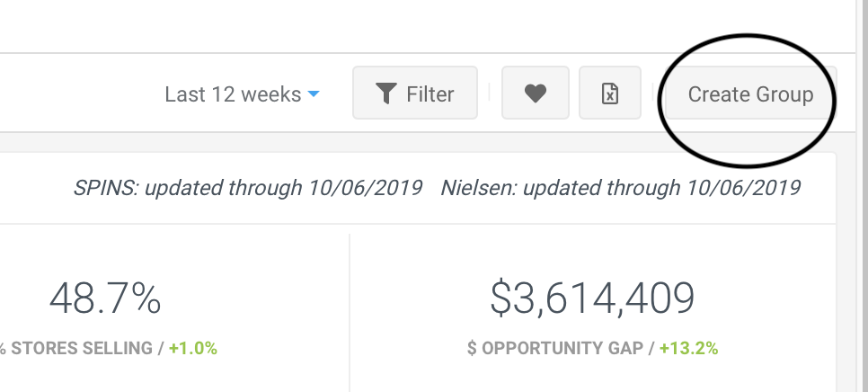This screenshot has height=392, width=868.
Task: Click the green +1.0% change indicator
Action: coord(193,348)
